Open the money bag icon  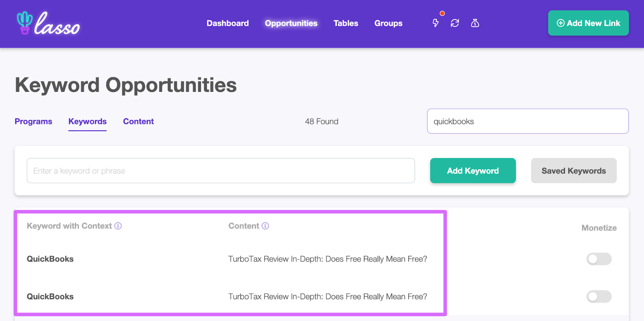point(475,23)
